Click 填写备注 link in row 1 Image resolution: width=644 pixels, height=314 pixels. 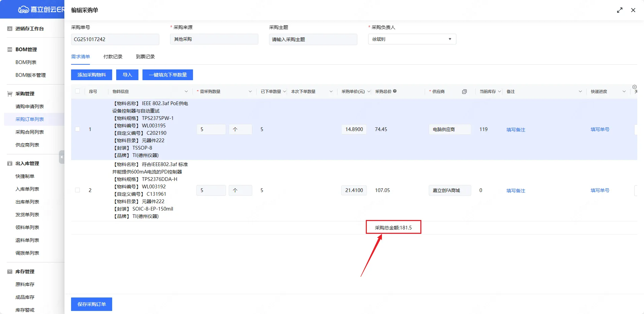click(516, 130)
